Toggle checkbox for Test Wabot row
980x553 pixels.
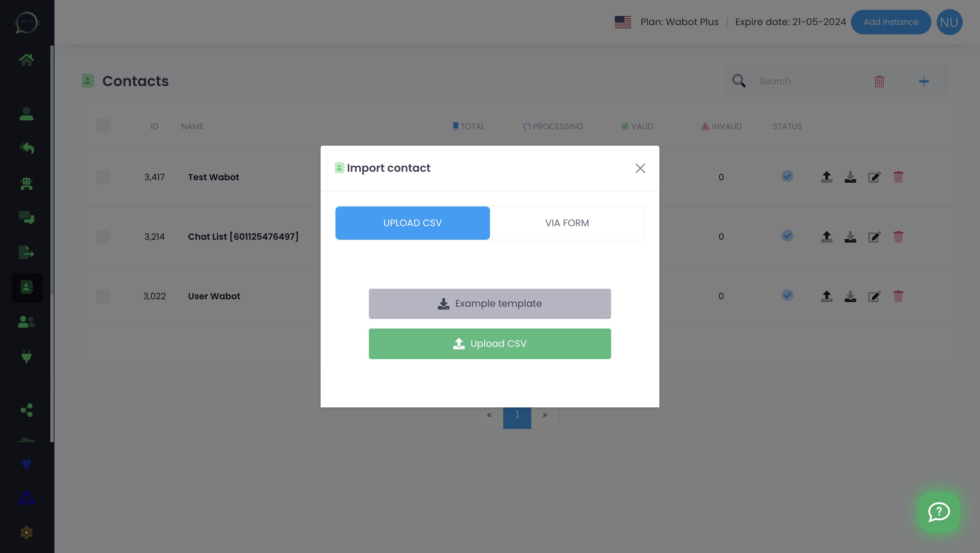(x=102, y=176)
